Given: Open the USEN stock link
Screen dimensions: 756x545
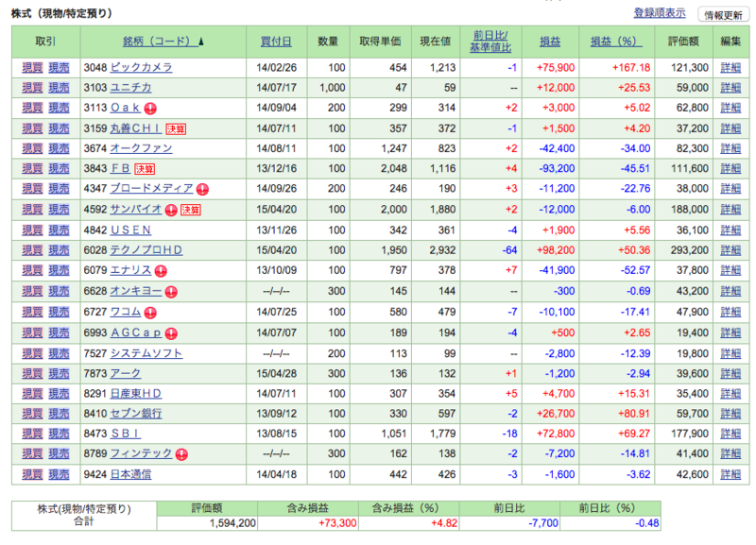Looking at the screenshot, I should click(x=130, y=230).
